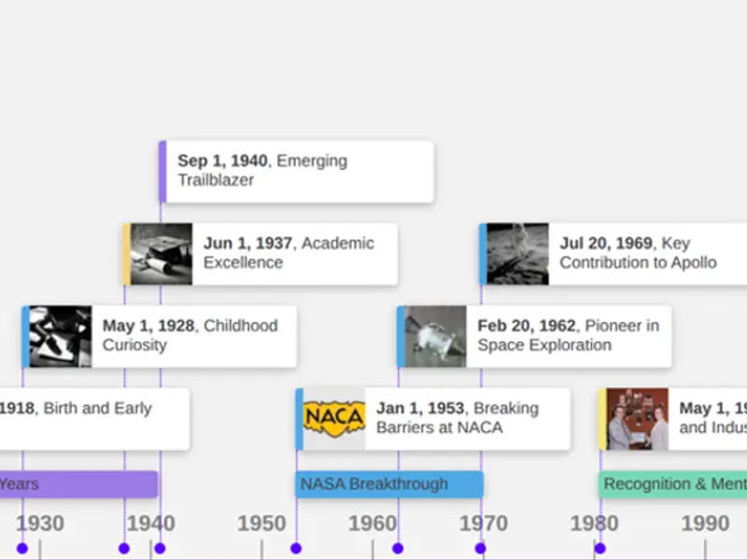The height and width of the screenshot is (560, 747).
Task: Open the Academic Excellence graduation image
Action: click(162, 254)
